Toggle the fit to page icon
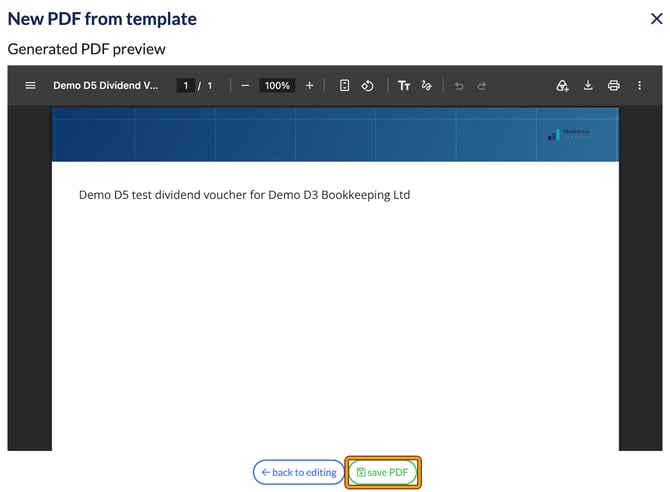Image resolution: width=670 pixels, height=492 pixels. pyautogui.click(x=344, y=85)
